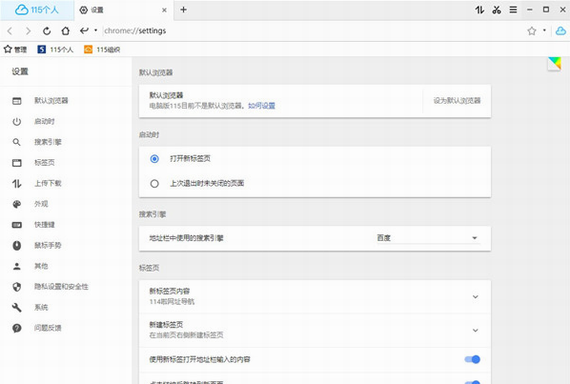Click the chrome://settings address bar
The width and height of the screenshot is (570, 384).
coord(313,31)
